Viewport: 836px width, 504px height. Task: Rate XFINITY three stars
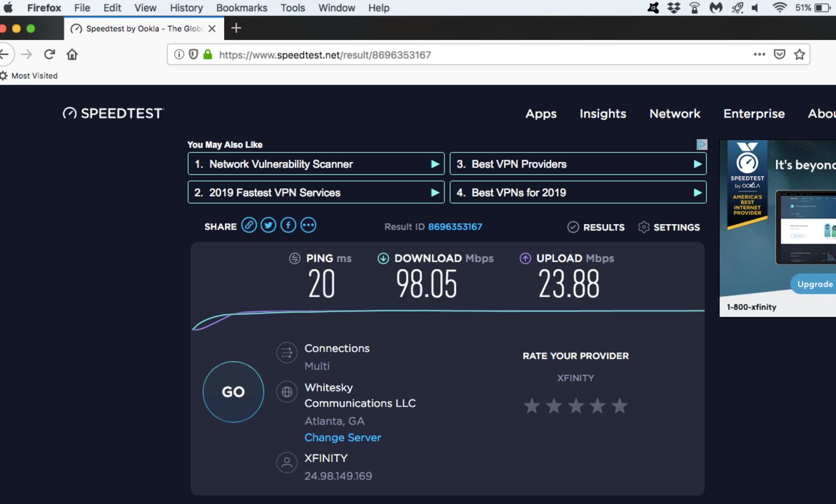576,405
